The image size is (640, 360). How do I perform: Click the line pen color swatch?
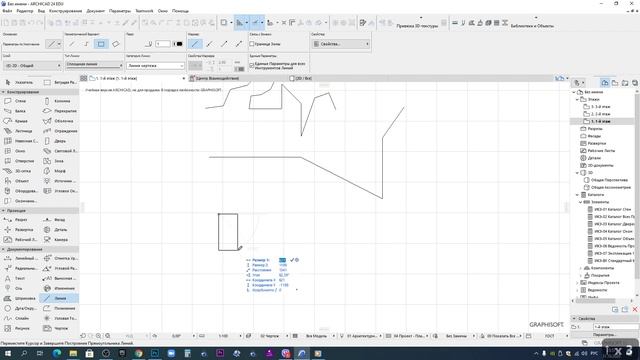pyautogui.click(x=178, y=44)
